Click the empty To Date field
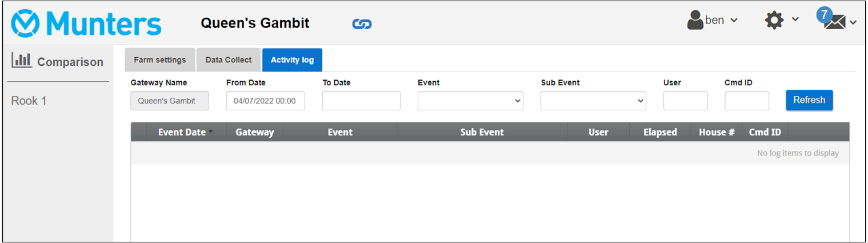868x243 pixels. point(361,101)
